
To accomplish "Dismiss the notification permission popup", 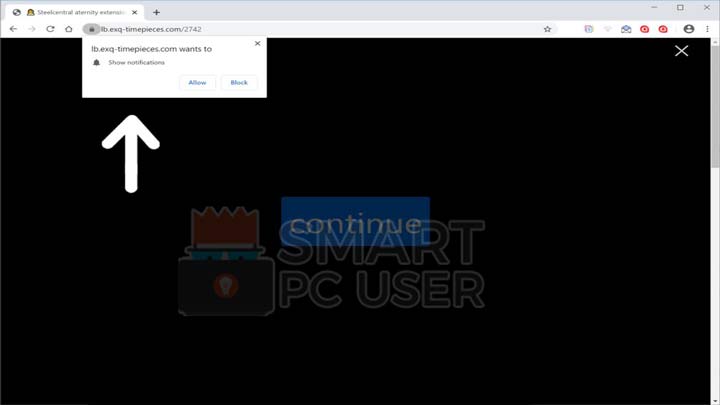I will [x=258, y=43].
